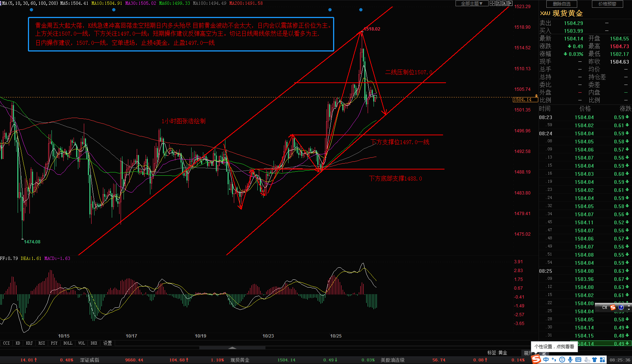This screenshot has width=632, height=364.
Task: Open the 设置 indicator settings tab
Action: (x=107, y=343)
